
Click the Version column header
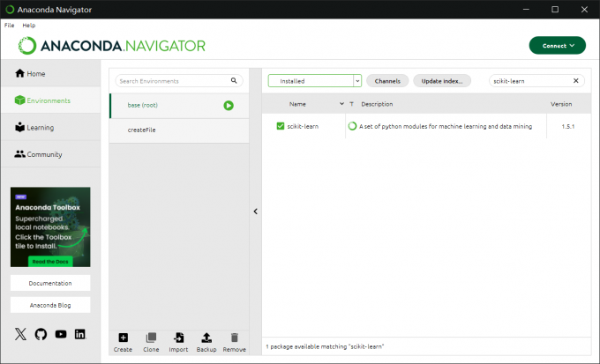561,104
